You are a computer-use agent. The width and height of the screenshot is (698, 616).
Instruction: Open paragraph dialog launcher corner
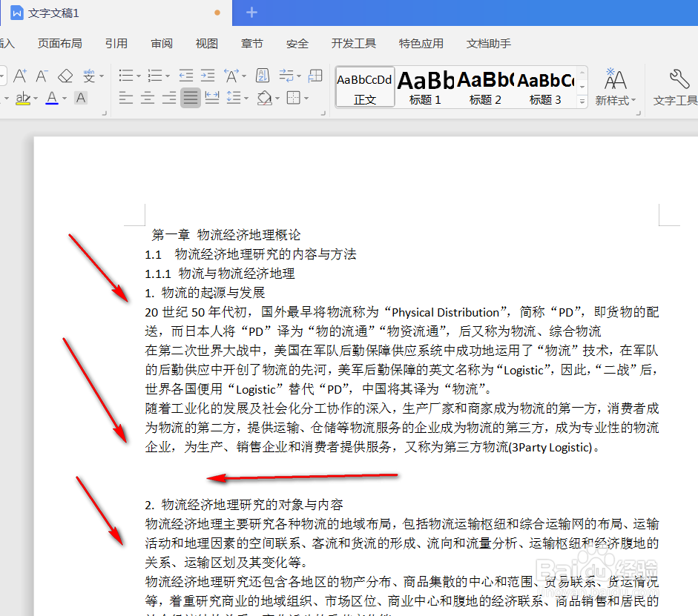tap(323, 113)
